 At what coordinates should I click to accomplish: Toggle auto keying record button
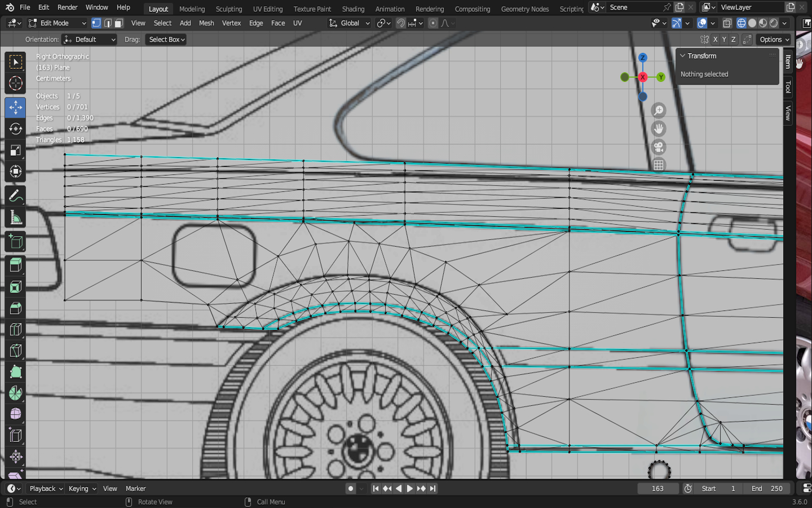pyautogui.click(x=351, y=489)
